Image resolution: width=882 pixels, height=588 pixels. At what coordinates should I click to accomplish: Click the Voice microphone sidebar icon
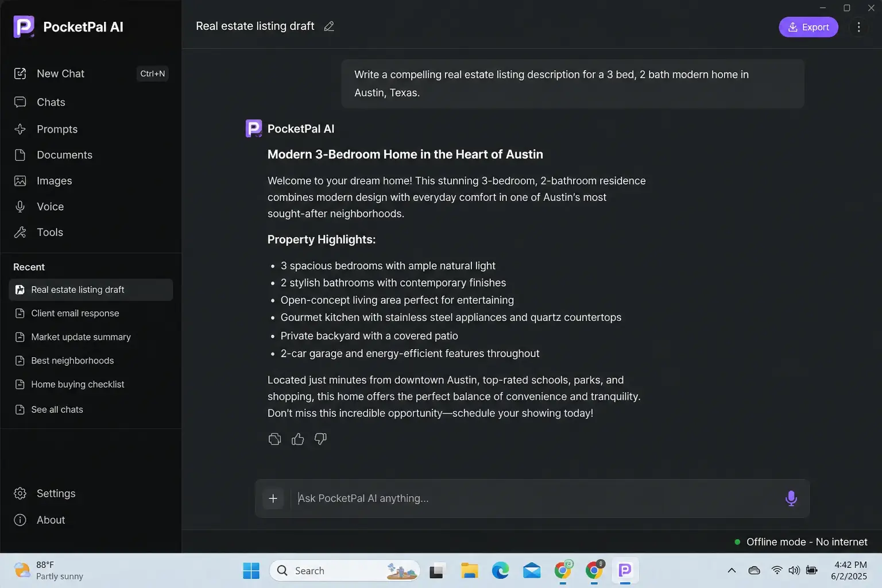click(x=20, y=207)
